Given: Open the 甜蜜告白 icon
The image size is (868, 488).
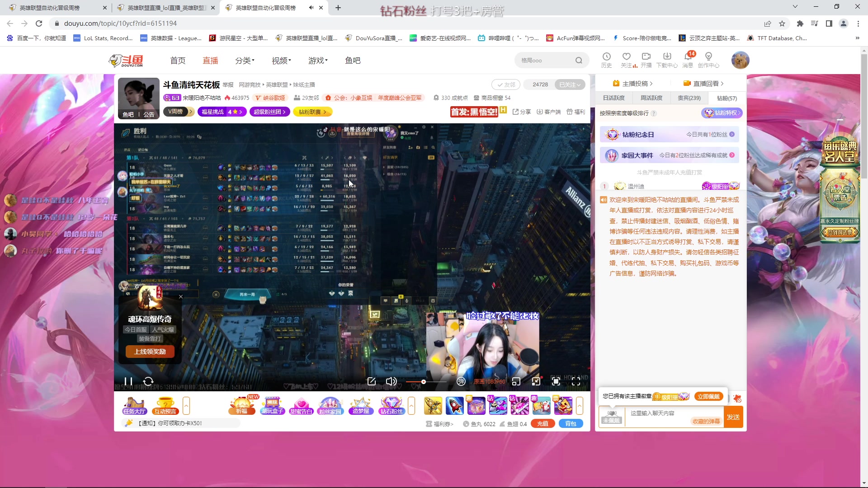Looking at the screenshot, I should coord(301,405).
